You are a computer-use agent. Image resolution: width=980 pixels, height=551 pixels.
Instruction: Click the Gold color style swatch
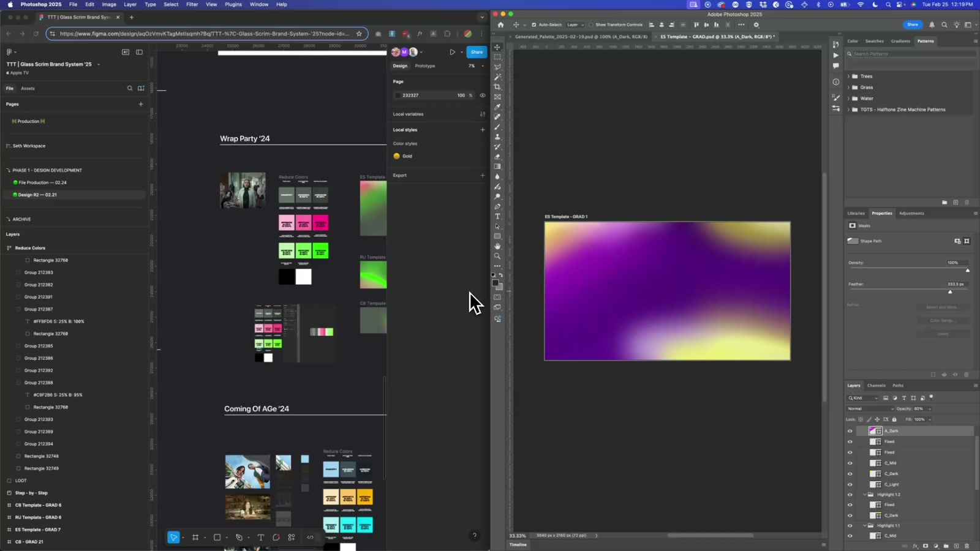click(x=396, y=156)
